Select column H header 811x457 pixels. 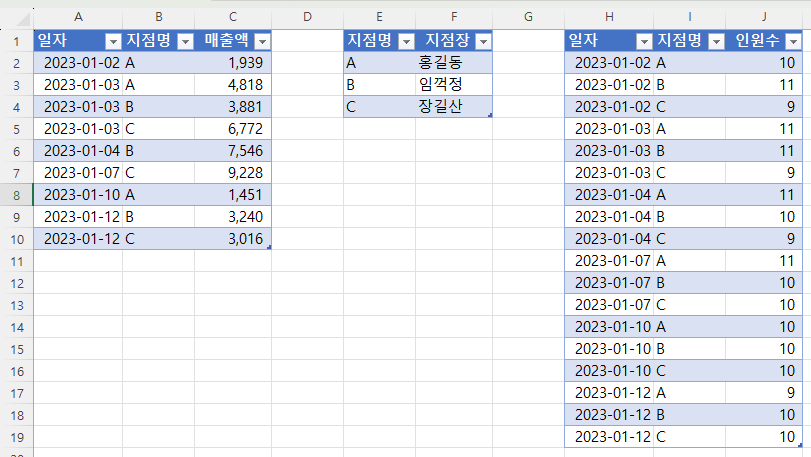coord(609,17)
